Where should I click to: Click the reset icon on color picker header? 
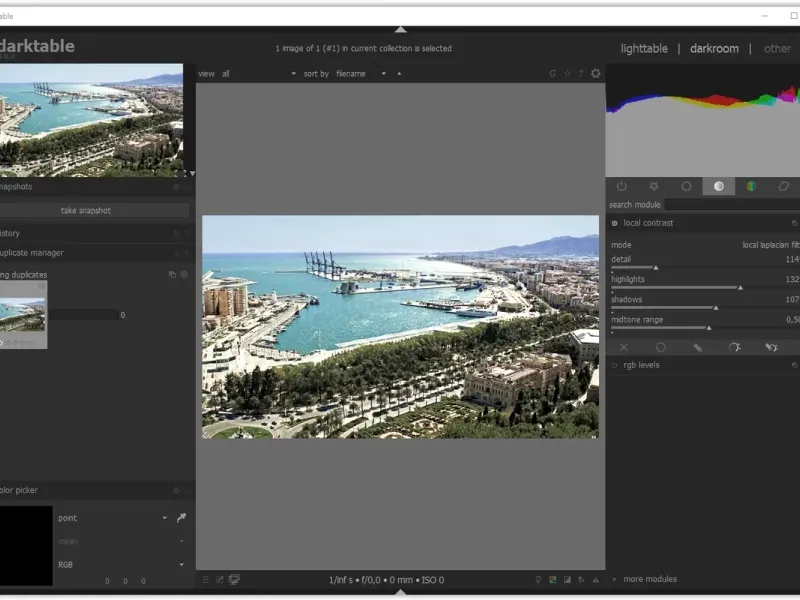[x=176, y=490]
